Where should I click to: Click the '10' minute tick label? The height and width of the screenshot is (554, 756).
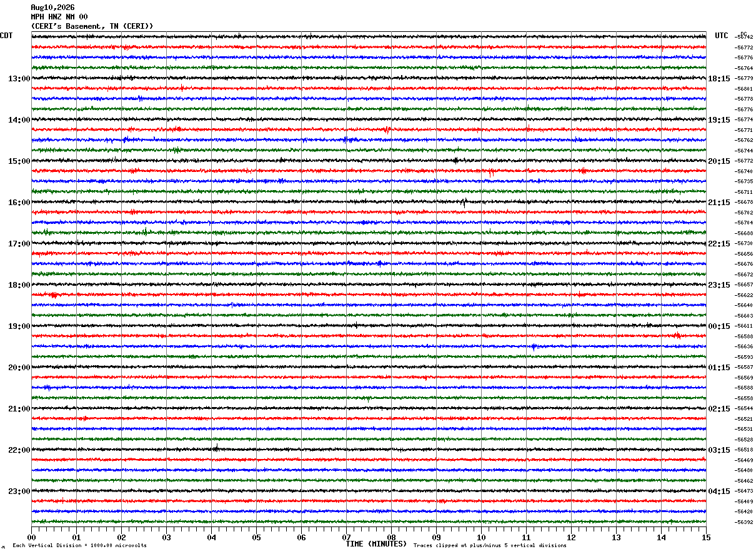pyautogui.click(x=481, y=537)
